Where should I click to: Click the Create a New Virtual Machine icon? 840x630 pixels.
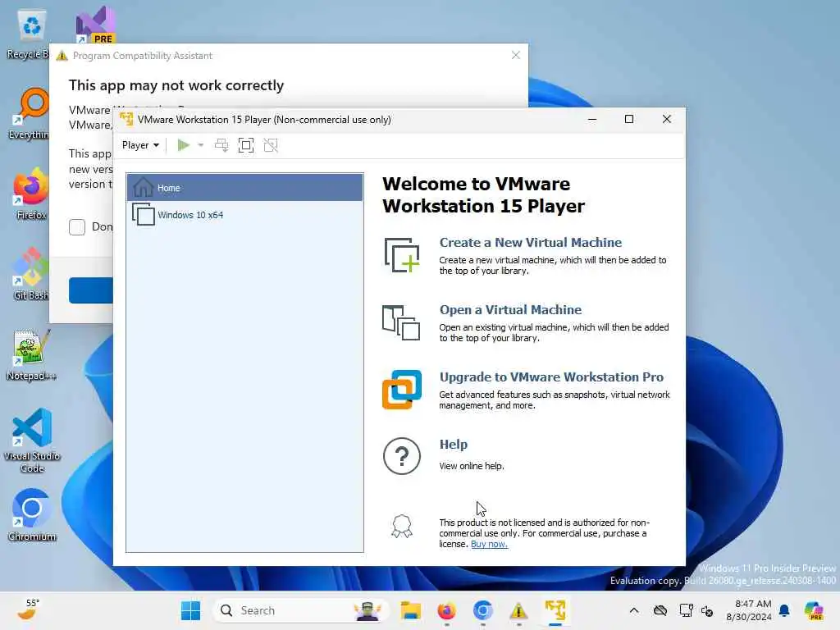402,255
